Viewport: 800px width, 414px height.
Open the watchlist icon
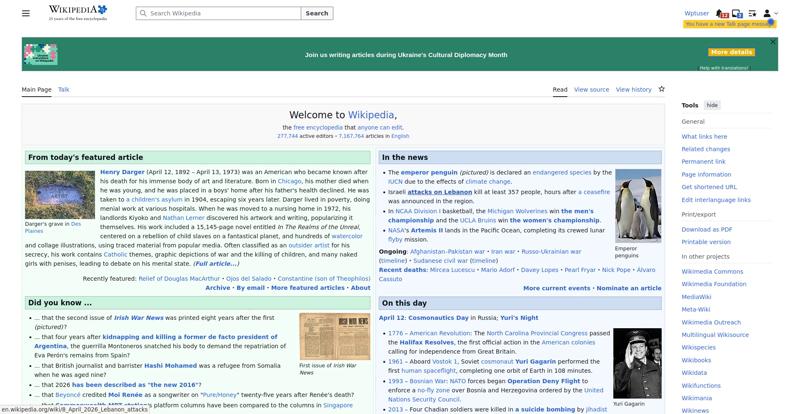[752, 13]
